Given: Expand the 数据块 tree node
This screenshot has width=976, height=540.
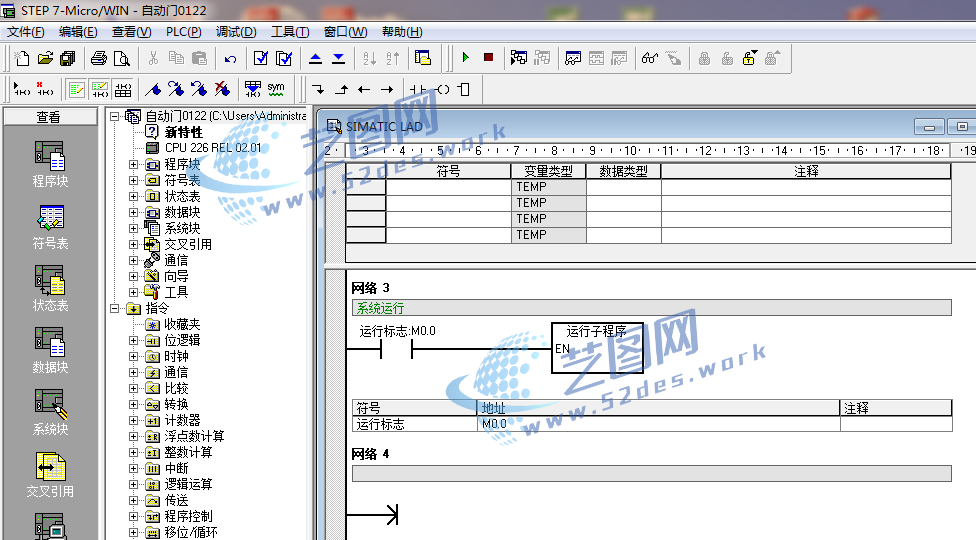Looking at the screenshot, I should (x=133, y=212).
